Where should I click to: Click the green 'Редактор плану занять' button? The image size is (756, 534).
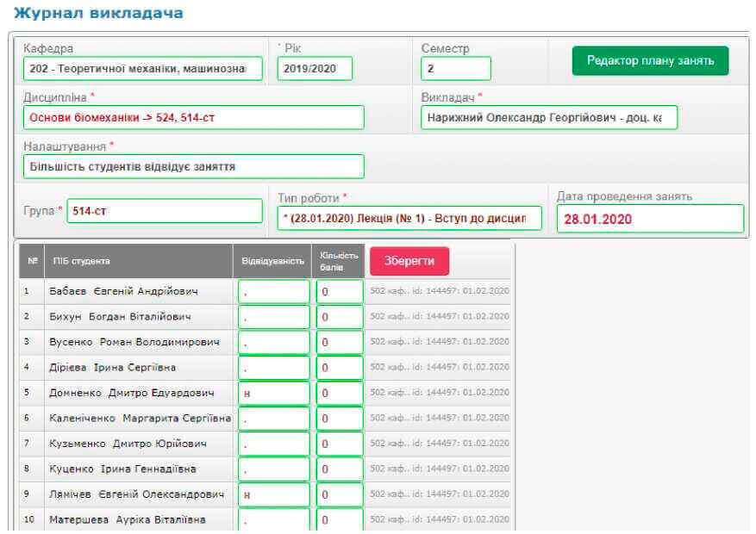point(650,61)
